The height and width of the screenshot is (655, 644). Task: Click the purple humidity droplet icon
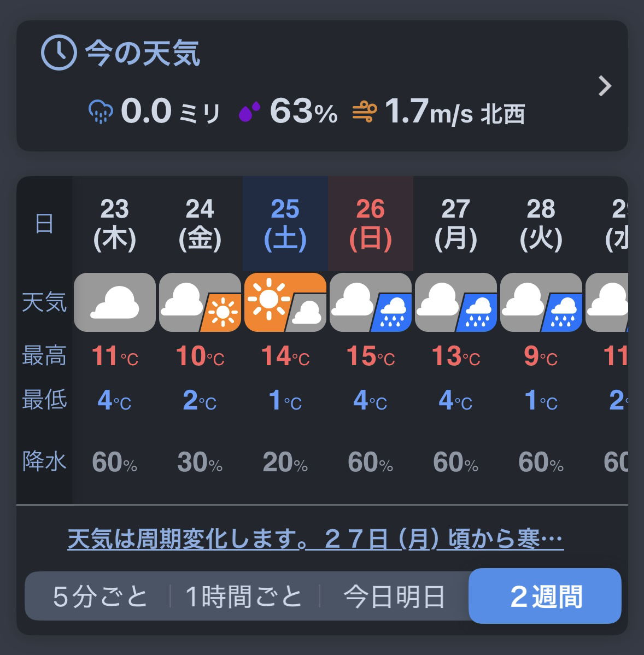[250, 112]
